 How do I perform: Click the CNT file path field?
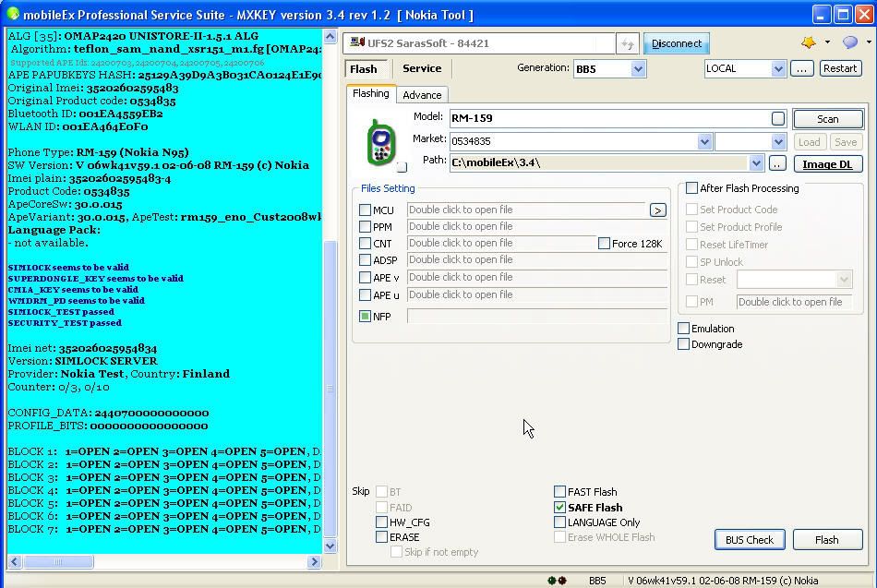(501, 244)
